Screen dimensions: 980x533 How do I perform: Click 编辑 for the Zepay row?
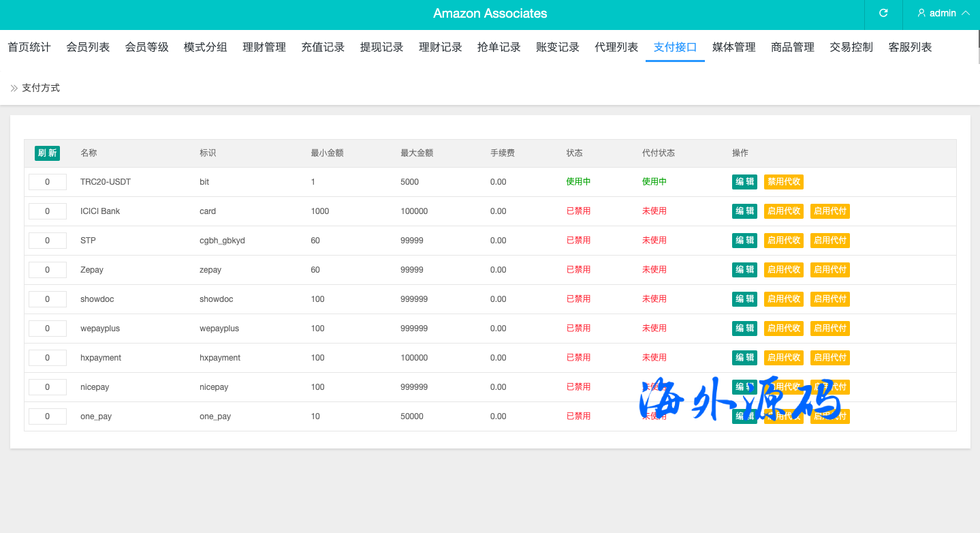pos(744,270)
